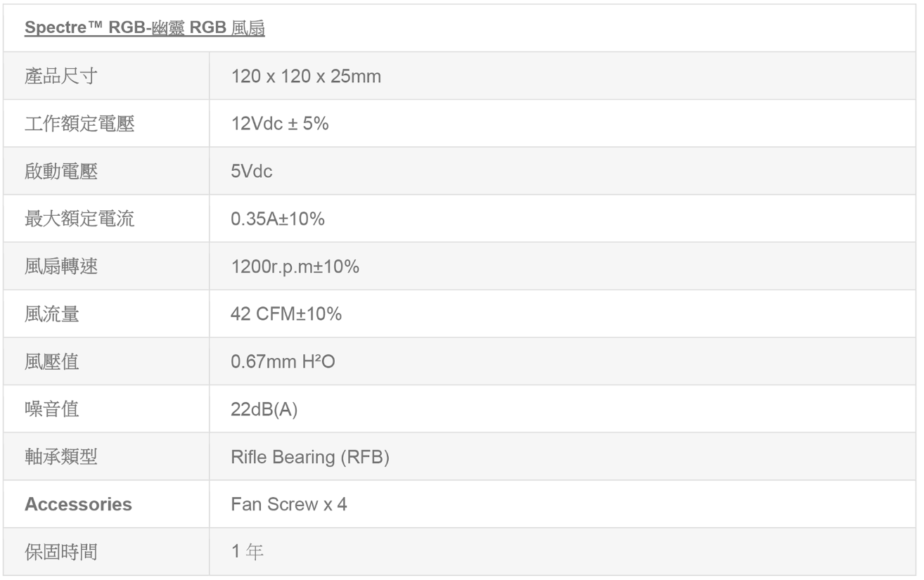Select the 12Vdc ± 5% value
The height and width of the screenshot is (580, 924).
[x=279, y=124]
